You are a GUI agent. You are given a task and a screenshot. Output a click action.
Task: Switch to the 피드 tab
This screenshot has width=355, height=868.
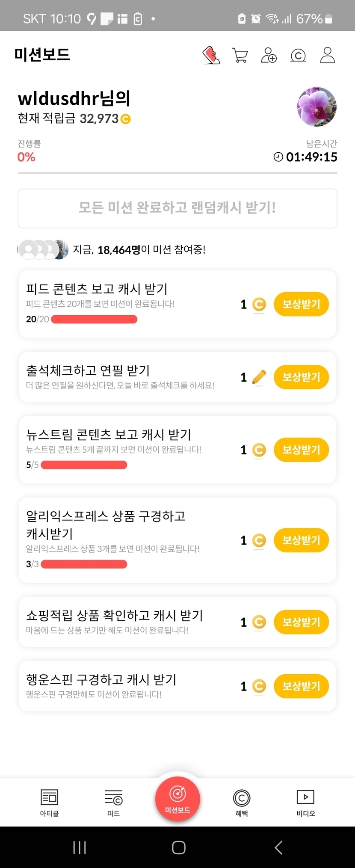point(113,803)
